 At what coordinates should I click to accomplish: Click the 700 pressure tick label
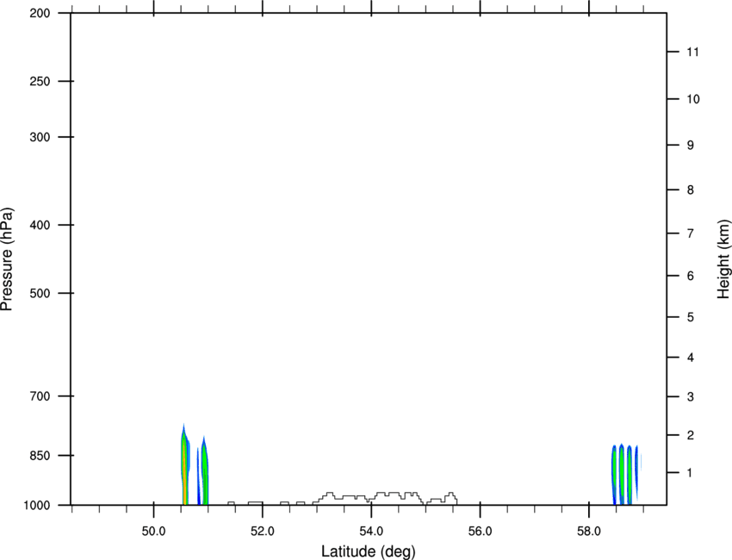click(40, 396)
